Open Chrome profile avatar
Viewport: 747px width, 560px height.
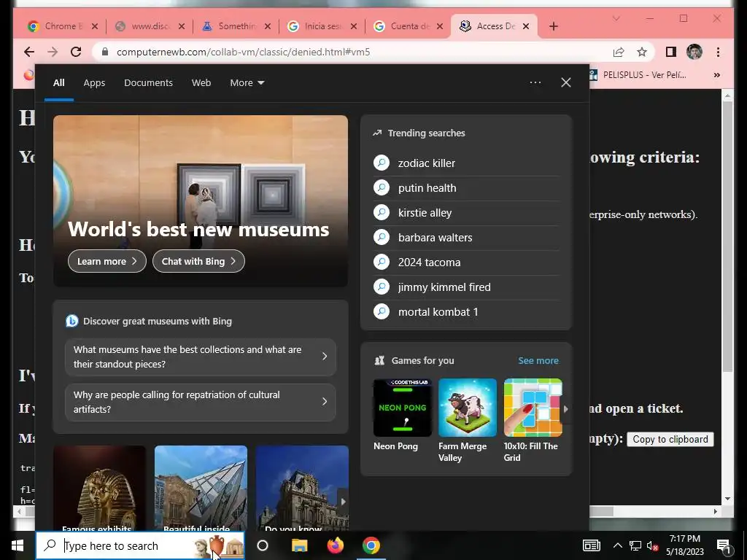[694, 52]
